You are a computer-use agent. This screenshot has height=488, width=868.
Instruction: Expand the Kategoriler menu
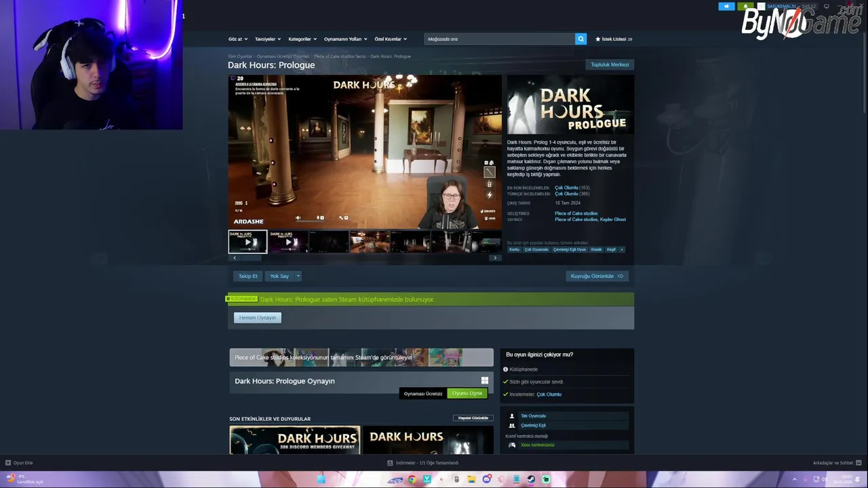[x=302, y=39]
